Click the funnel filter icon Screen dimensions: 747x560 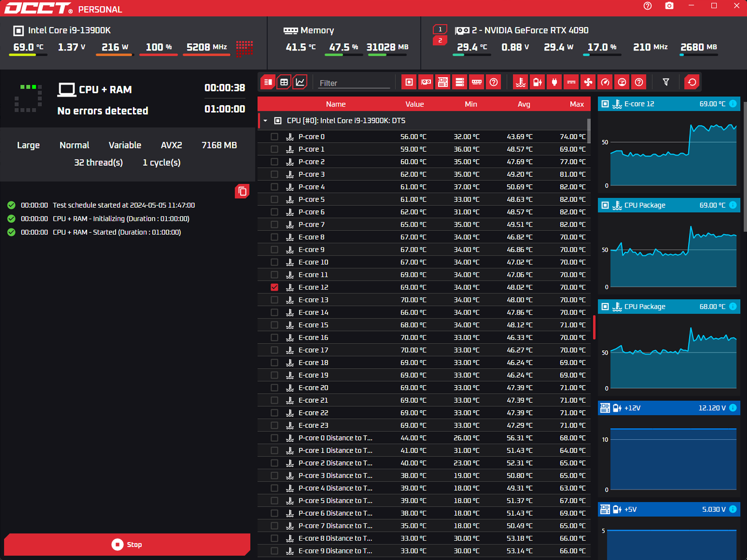tap(666, 82)
